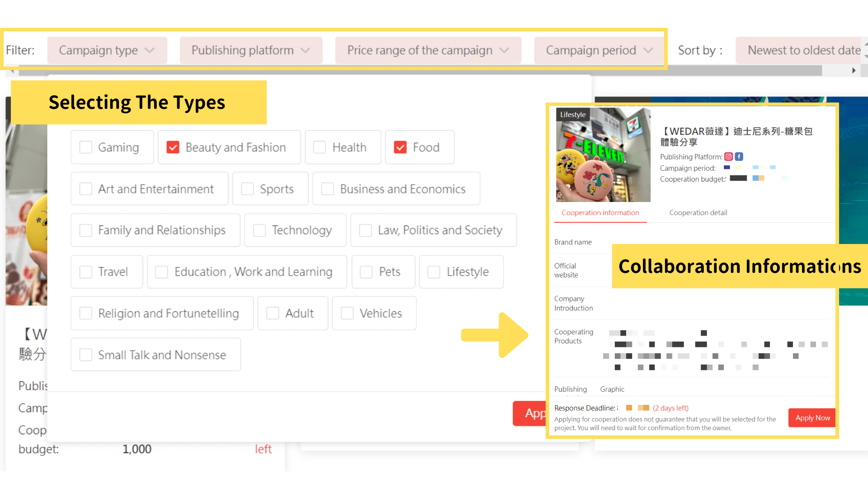This screenshot has width=868, height=488.
Task: Check Religion and Fortunetelling
Action: click(x=86, y=313)
